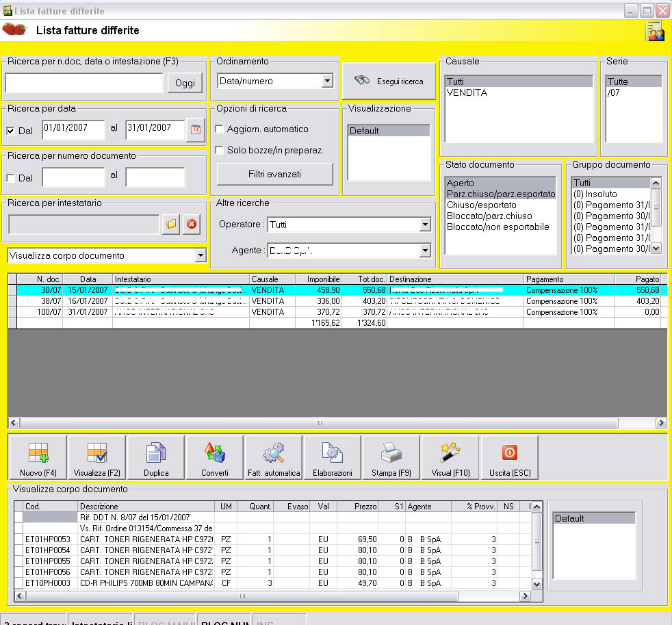The height and width of the screenshot is (625, 672).
Task: Expand the Visualizza corpo documento combo box
Action: pos(200,255)
